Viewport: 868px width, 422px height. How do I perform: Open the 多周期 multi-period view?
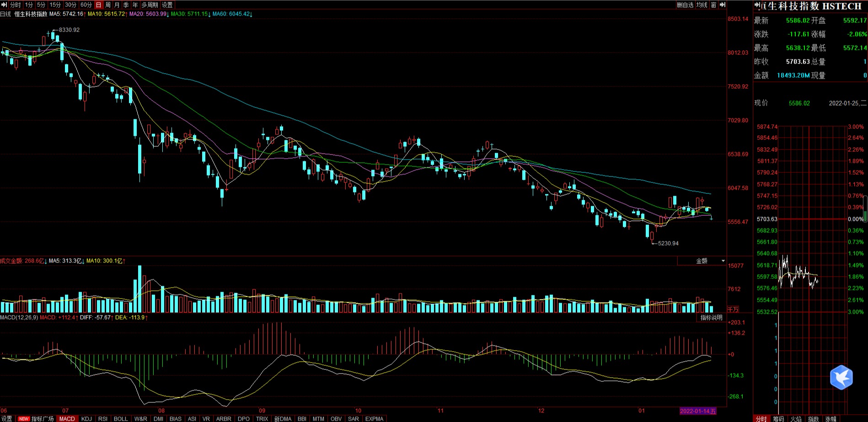point(150,5)
